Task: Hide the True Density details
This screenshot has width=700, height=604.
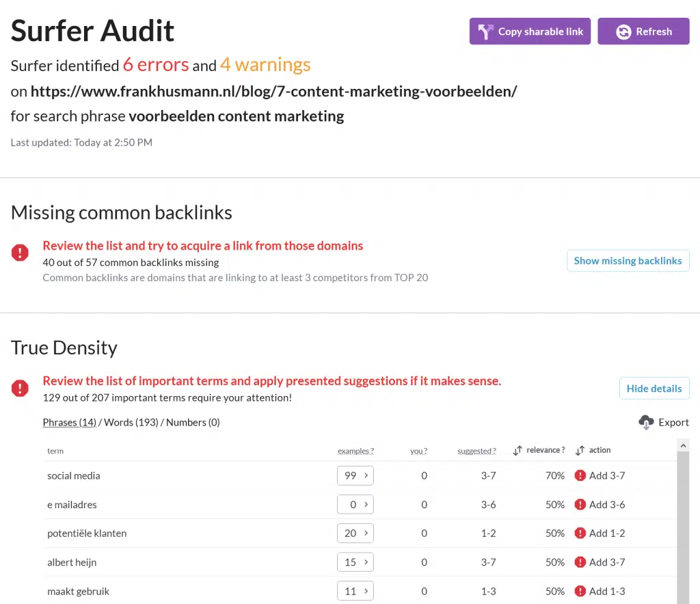Action: click(x=654, y=388)
